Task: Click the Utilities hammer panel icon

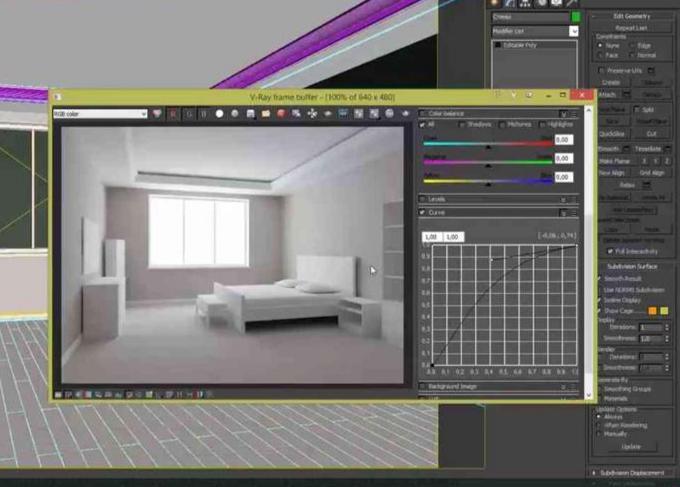Action: (x=573, y=4)
